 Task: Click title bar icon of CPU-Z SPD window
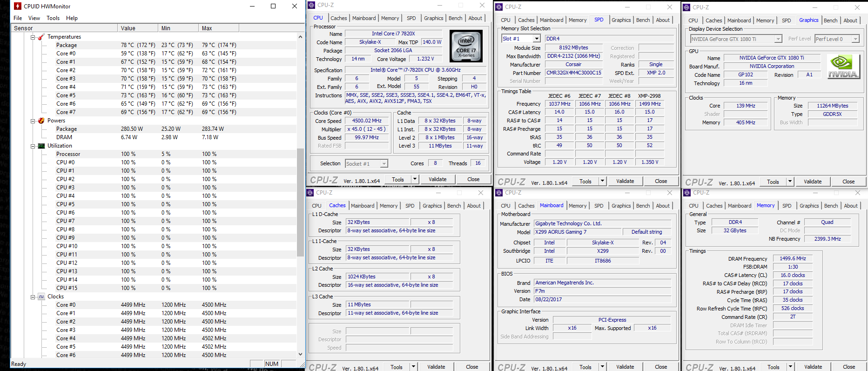click(x=499, y=7)
